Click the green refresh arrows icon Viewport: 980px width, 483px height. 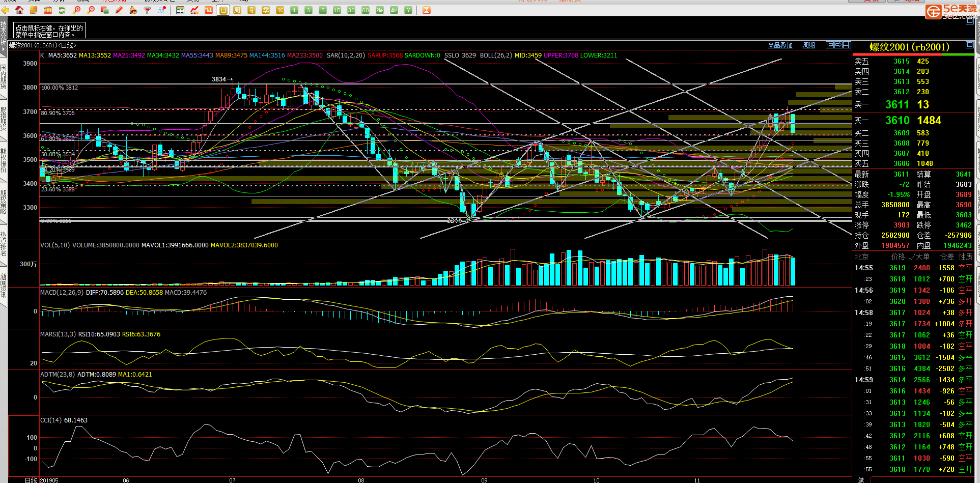pyautogui.click(x=62, y=10)
